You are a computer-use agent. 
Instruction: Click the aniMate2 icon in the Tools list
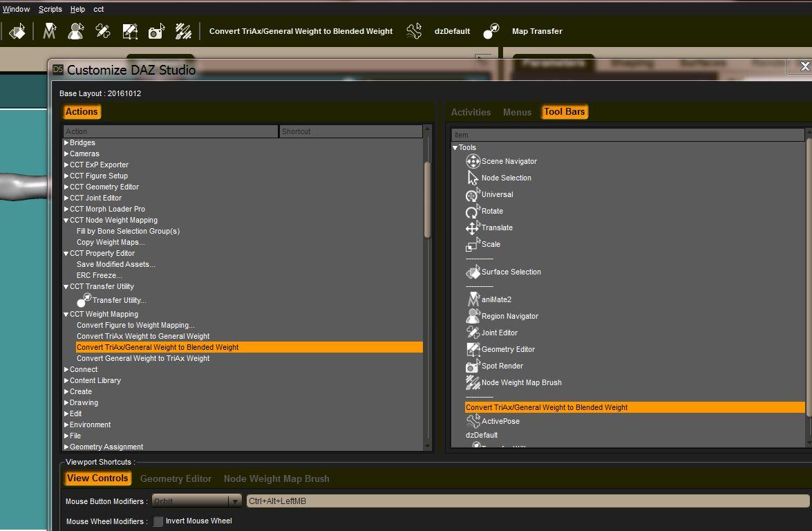(473, 299)
